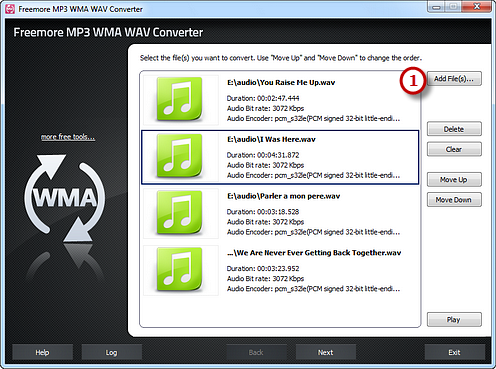The width and height of the screenshot is (496, 369).
Task: Click the Add File(s)... button
Action: (x=454, y=79)
